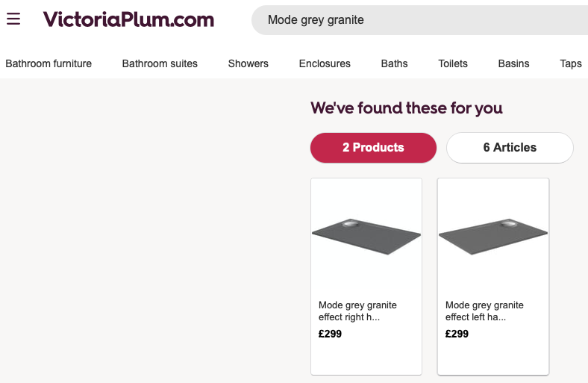Click £299 price on left hand tray
The width and height of the screenshot is (588, 383).
click(x=457, y=334)
